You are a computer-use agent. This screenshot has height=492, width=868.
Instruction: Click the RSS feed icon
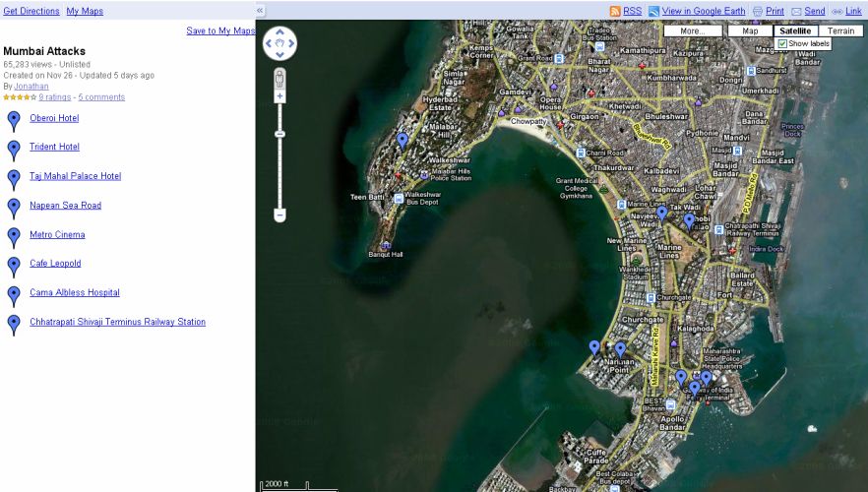pos(615,11)
